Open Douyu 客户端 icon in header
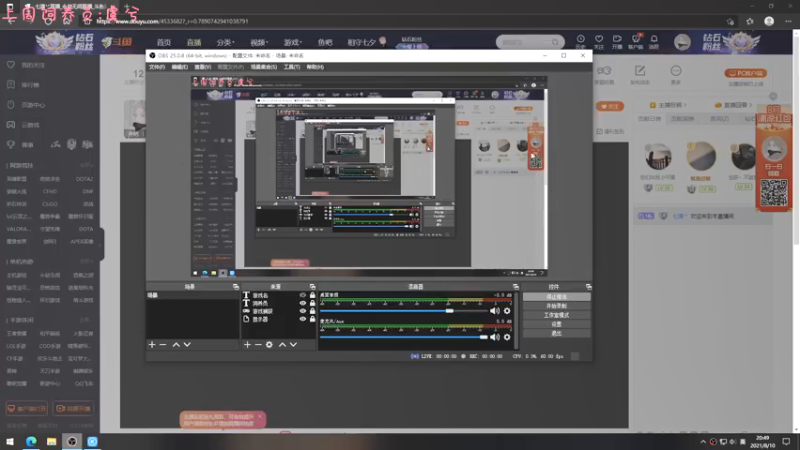 point(636,41)
